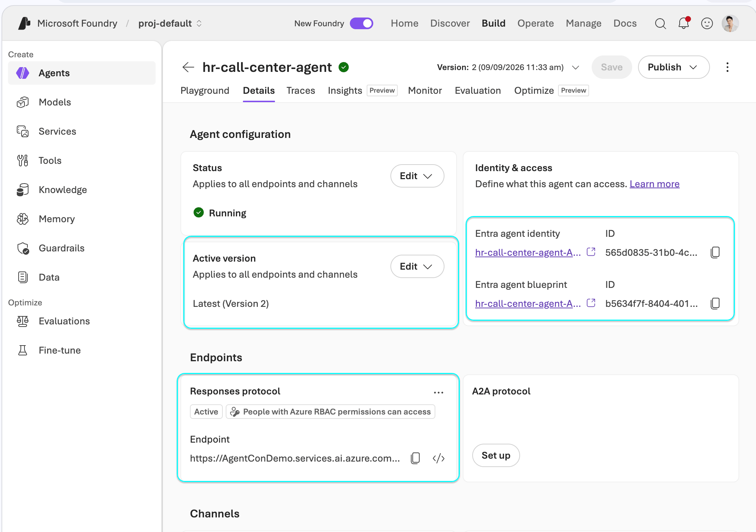The width and height of the screenshot is (756, 532).
Task: Click the Responses endpoint URL text
Action: point(295,458)
